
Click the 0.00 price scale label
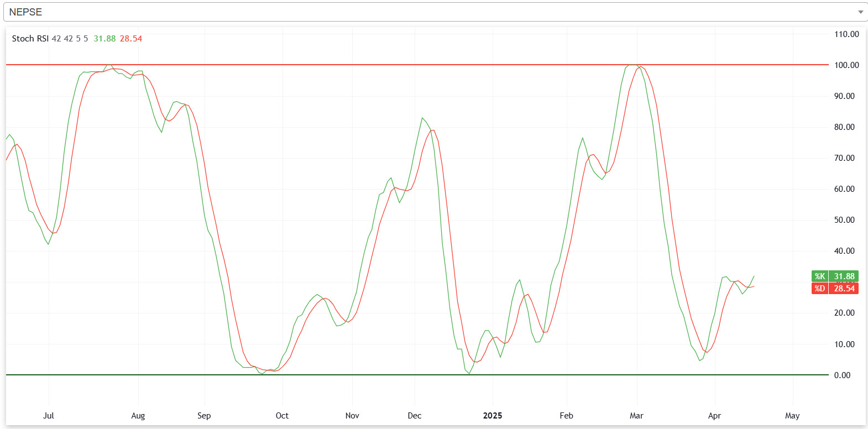[x=842, y=375]
